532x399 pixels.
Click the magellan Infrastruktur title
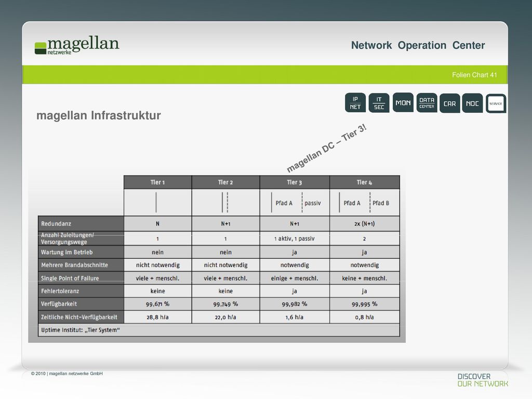(x=98, y=115)
